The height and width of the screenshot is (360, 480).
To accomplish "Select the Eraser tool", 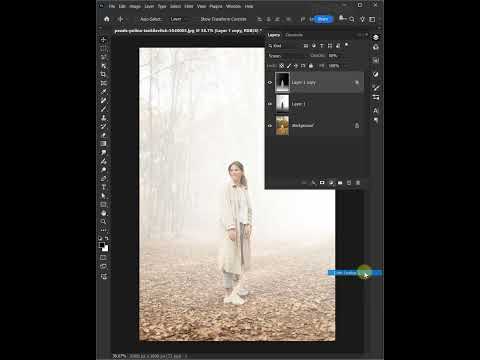I will [103, 135].
